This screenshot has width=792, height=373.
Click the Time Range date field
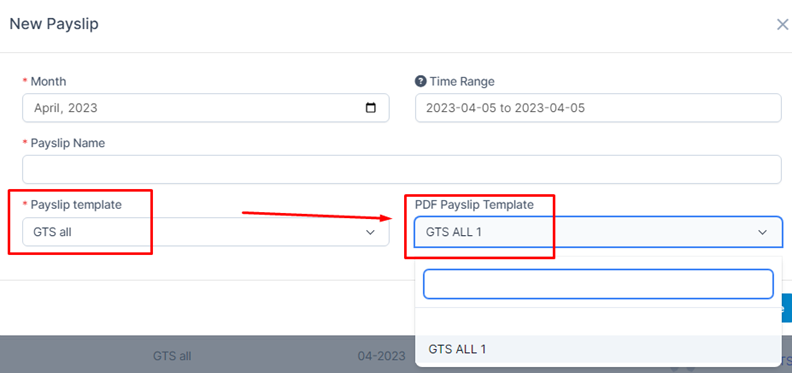coord(598,108)
